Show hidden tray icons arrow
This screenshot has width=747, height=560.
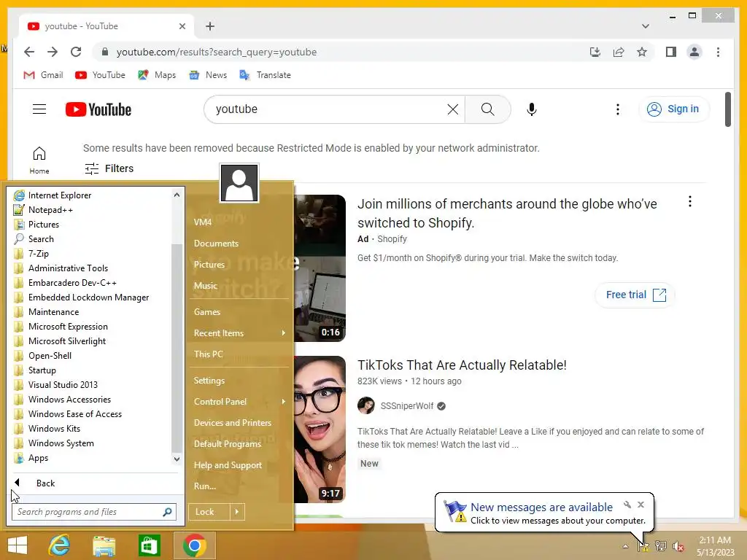pyautogui.click(x=625, y=546)
